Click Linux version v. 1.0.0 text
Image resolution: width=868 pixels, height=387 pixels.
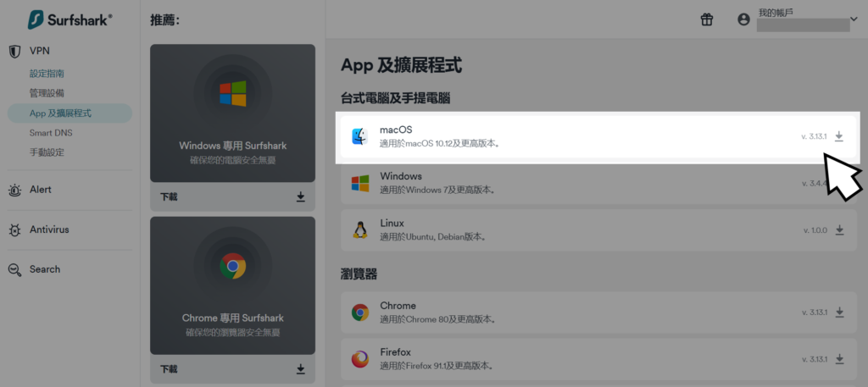pyautogui.click(x=815, y=230)
